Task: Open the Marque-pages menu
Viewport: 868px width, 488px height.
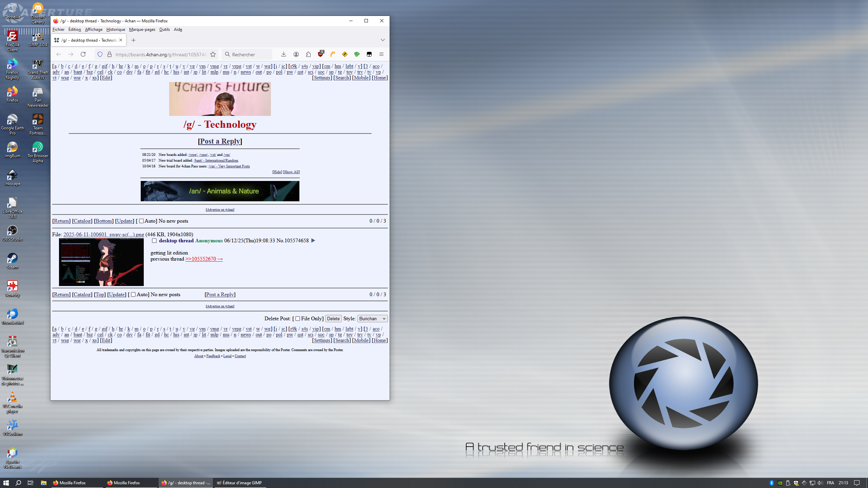Action: (142, 29)
